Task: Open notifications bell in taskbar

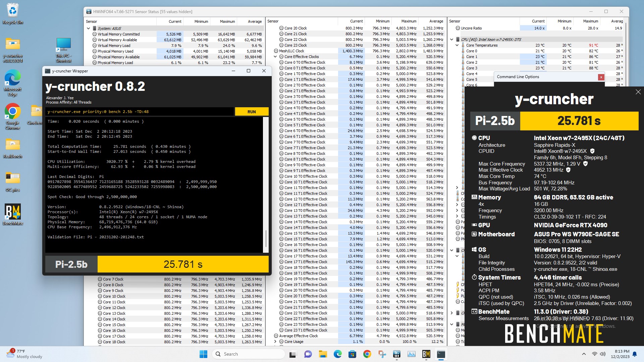Action: click(x=635, y=354)
